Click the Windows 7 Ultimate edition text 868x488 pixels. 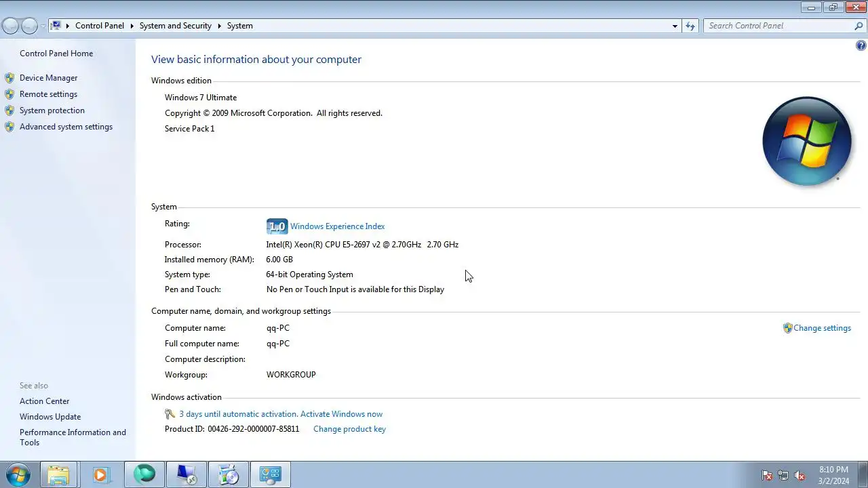(x=201, y=98)
